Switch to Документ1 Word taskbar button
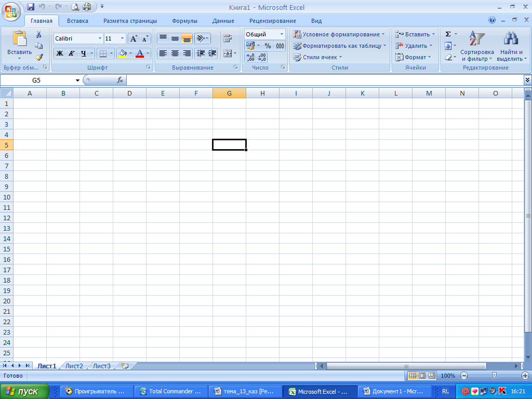The image size is (532, 399). [395, 391]
